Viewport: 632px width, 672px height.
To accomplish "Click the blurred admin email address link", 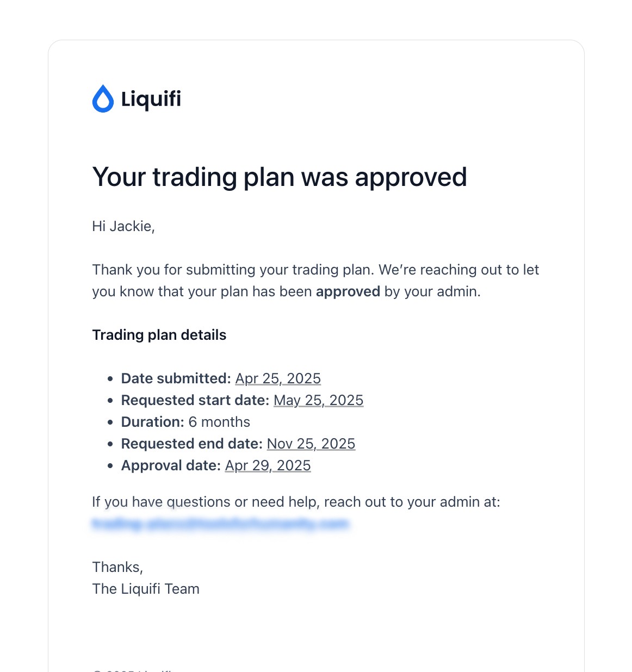I will click(x=220, y=524).
